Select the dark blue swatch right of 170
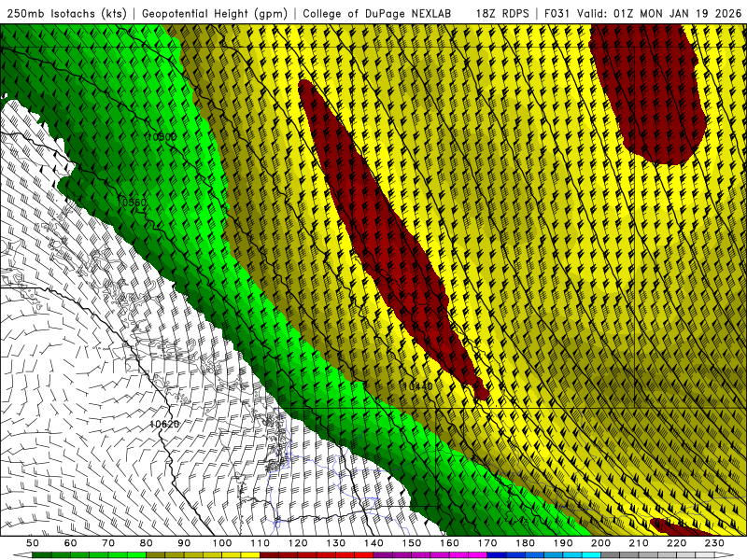747x560 pixels. (x=497, y=555)
